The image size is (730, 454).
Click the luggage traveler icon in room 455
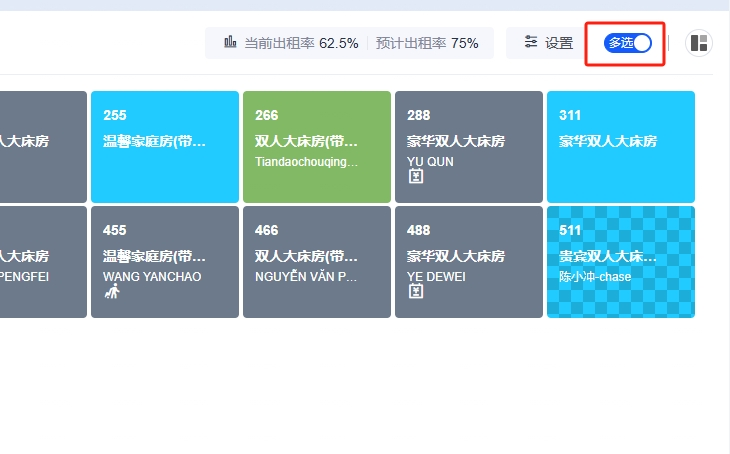[112, 292]
